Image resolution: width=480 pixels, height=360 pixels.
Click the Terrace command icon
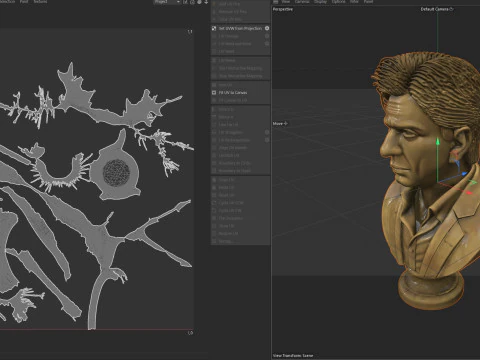(x=214, y=241)
